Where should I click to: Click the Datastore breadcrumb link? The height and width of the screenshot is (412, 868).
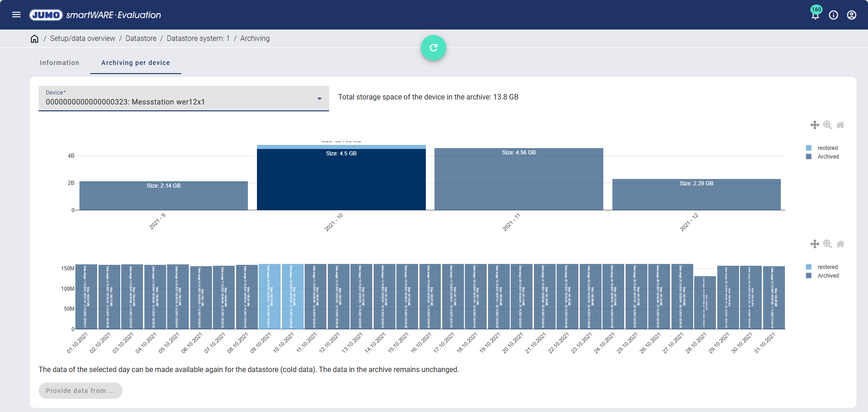pyautogui.click(x=141, y=39)
